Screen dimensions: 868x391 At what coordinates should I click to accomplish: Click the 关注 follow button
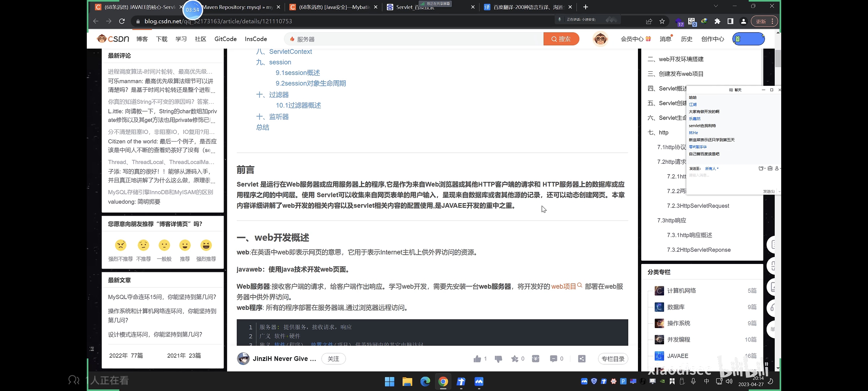[x=333, y=359]
